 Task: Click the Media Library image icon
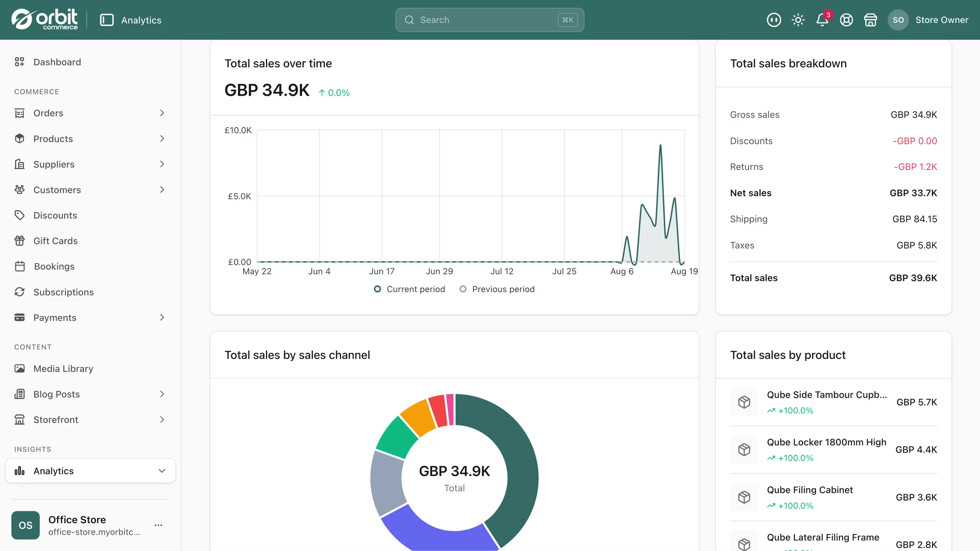pyautogui.click(x=20, y=369)
